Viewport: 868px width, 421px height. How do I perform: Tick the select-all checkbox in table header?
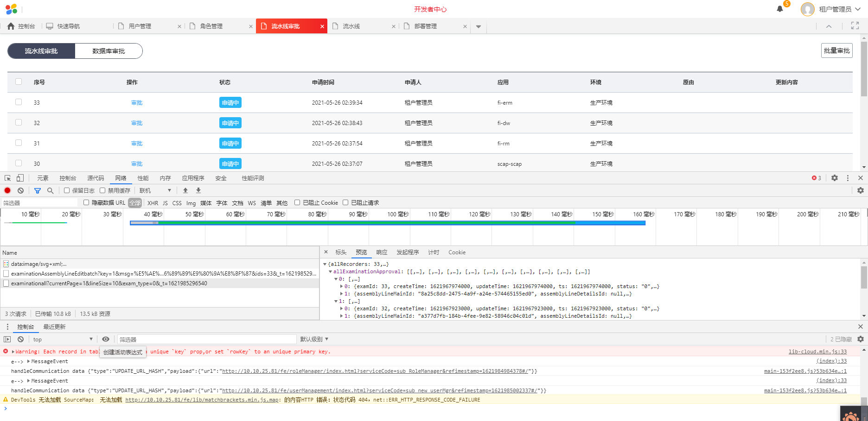pos(19,82)
